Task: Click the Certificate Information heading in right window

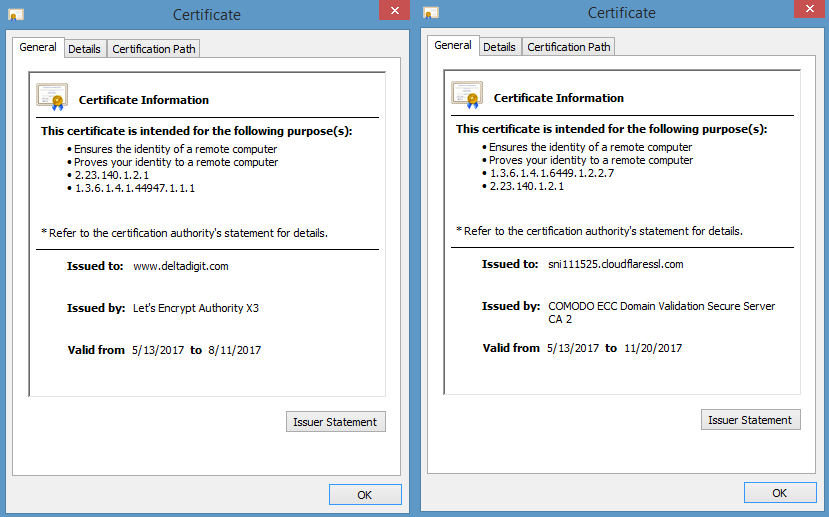Action: pyautogui.click(x=559, y=98)
